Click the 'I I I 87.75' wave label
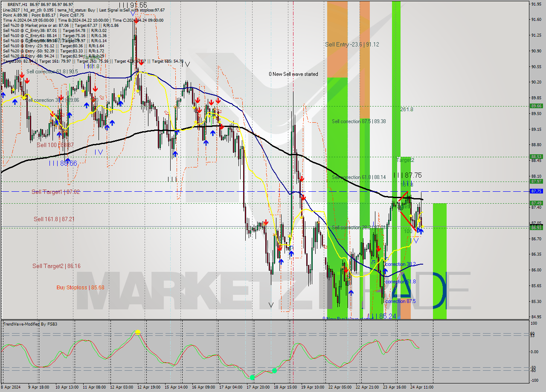This screenshot has width=546, height=392. [x=407, y=175]
